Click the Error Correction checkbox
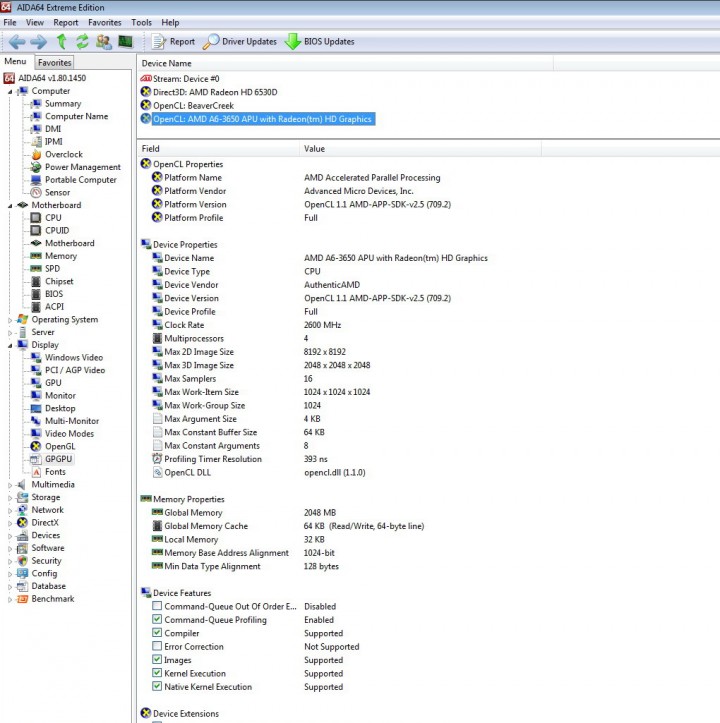The image size is (720, 723). pos(157,646)
